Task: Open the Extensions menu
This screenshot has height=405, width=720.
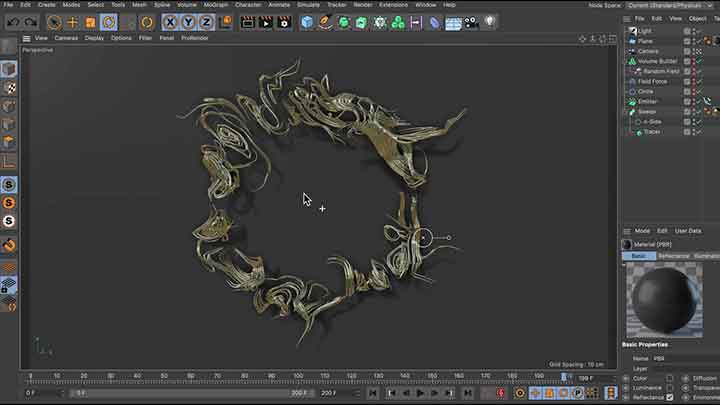Action: [x=394, y=5]
